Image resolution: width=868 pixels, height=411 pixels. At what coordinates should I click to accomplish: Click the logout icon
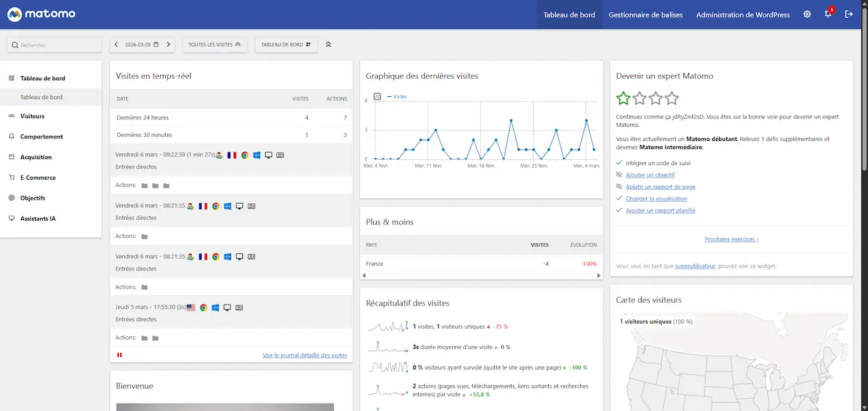click(849, 14)
